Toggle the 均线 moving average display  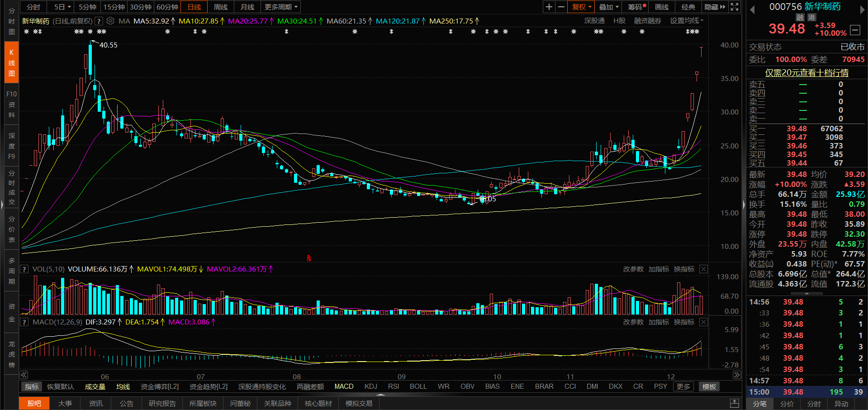tap(123, 386)
